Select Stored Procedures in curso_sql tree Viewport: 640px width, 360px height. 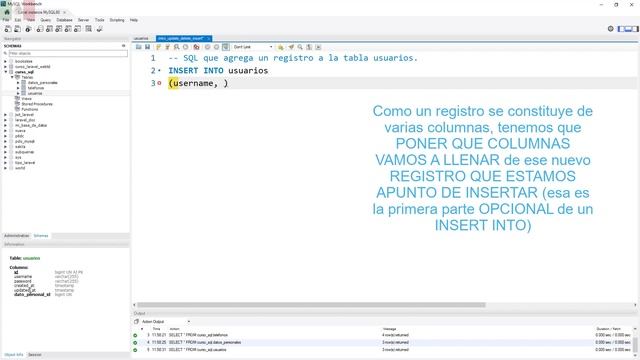click(x=37, y=104)
